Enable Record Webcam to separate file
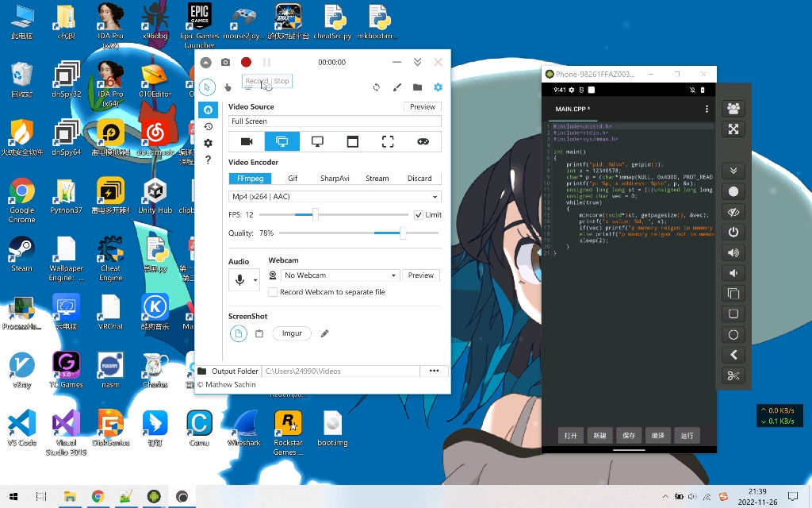The image size is (812, 508). coord(273,292)
